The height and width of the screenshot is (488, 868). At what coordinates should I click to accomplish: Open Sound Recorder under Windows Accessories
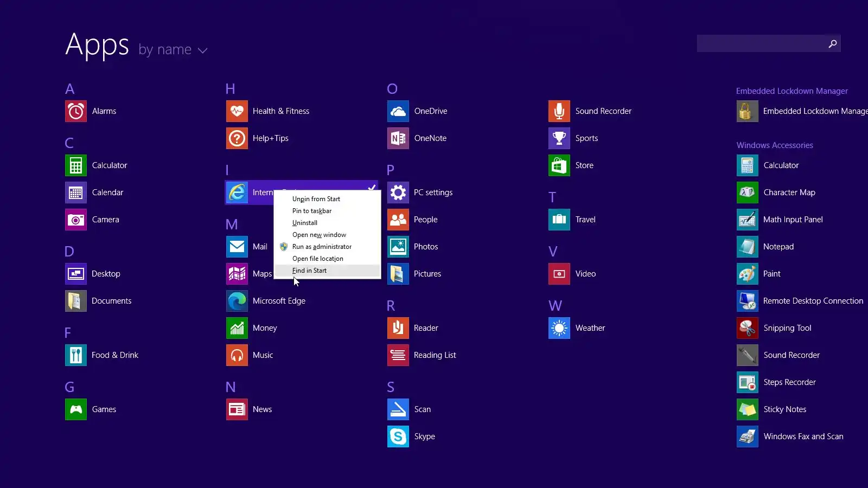coord(792,355)
